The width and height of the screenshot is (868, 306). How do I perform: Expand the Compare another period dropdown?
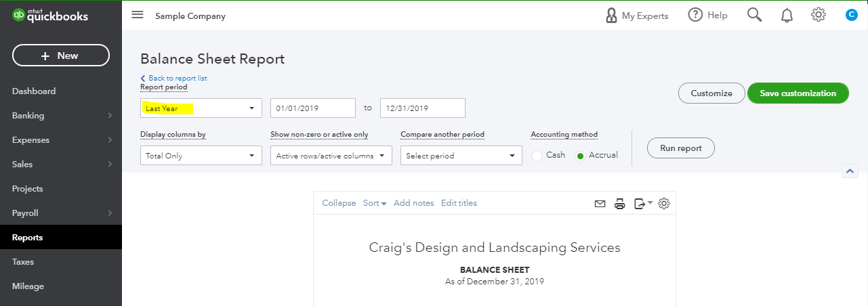tap(461, 156)
